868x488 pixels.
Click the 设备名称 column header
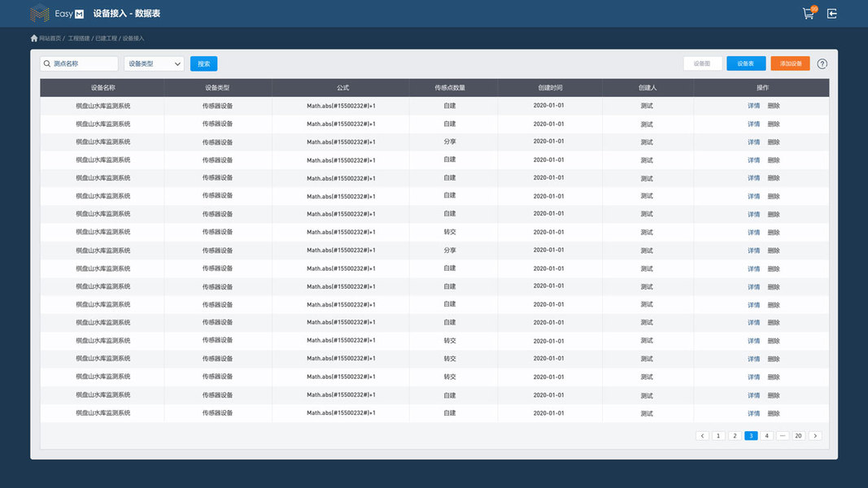[x=103, y=87]
